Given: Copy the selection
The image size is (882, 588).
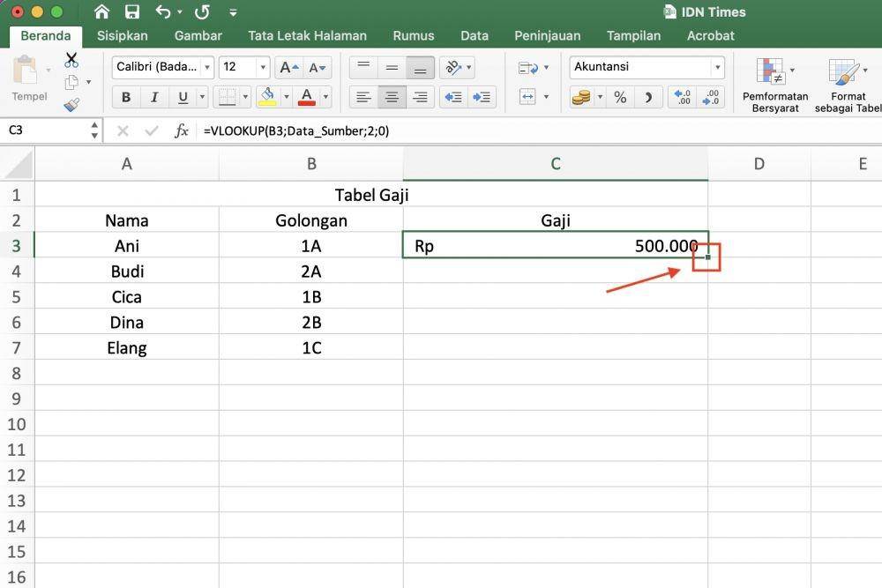Looking at the screenshot, I should coord(71,82).
